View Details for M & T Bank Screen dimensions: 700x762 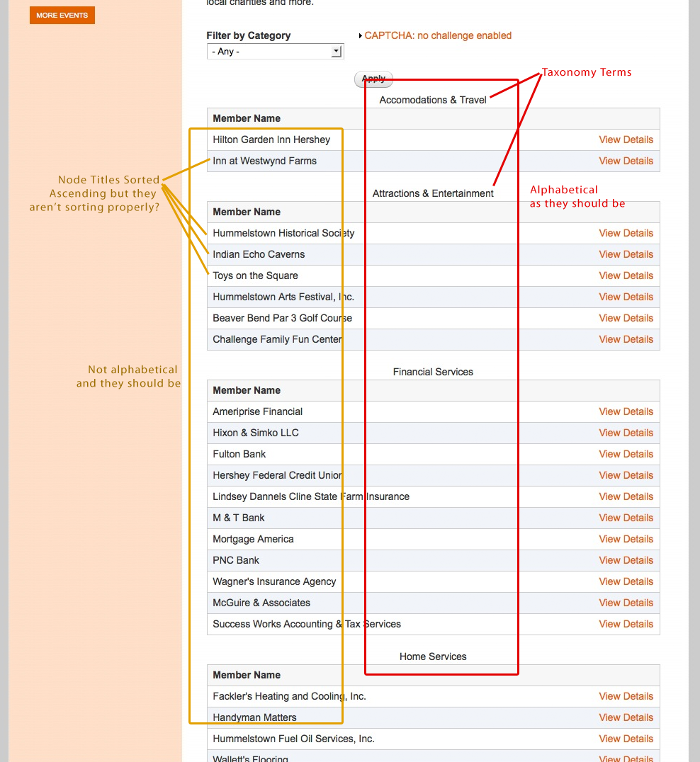(x=626, y=518)
